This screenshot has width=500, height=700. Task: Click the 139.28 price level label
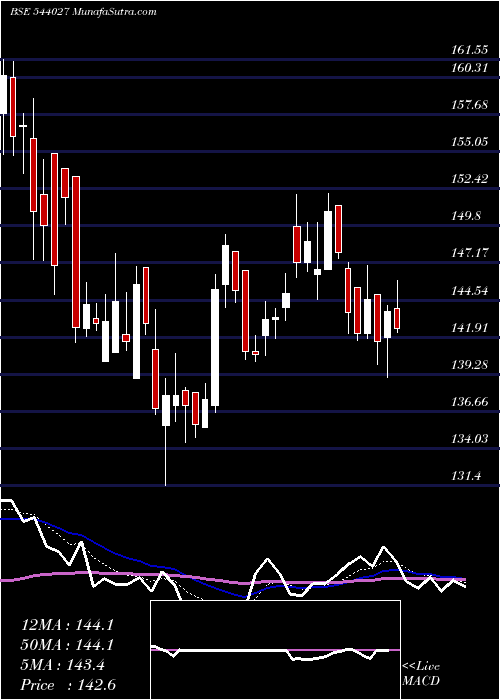469,365
